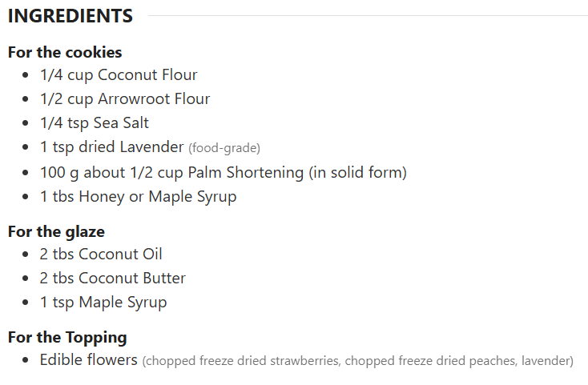This screenshot has width=588, height=385.
Task: Click the "For the Topping" subheading
Action: pyautogui.click(x=67, y=338)
